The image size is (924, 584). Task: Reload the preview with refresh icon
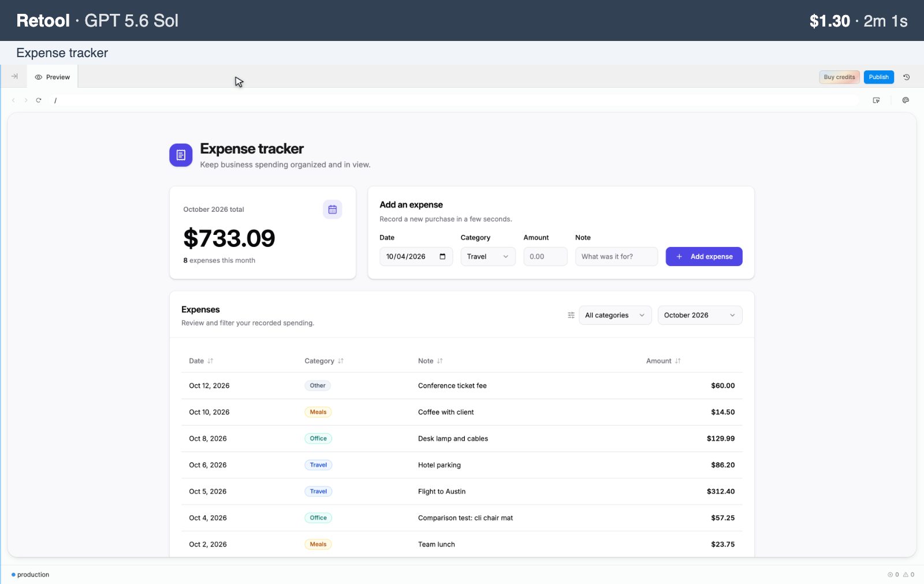coord(39,100)
